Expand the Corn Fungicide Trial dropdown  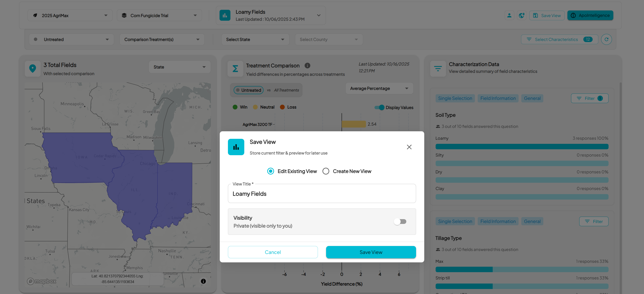tap(159, 15)
